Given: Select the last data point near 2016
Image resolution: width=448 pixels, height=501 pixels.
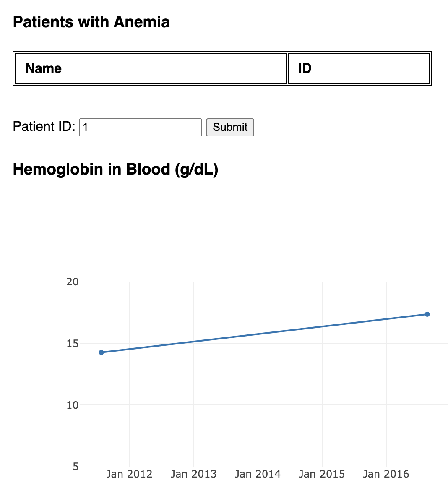Looking at the screenshot, I should click(427, 314).
